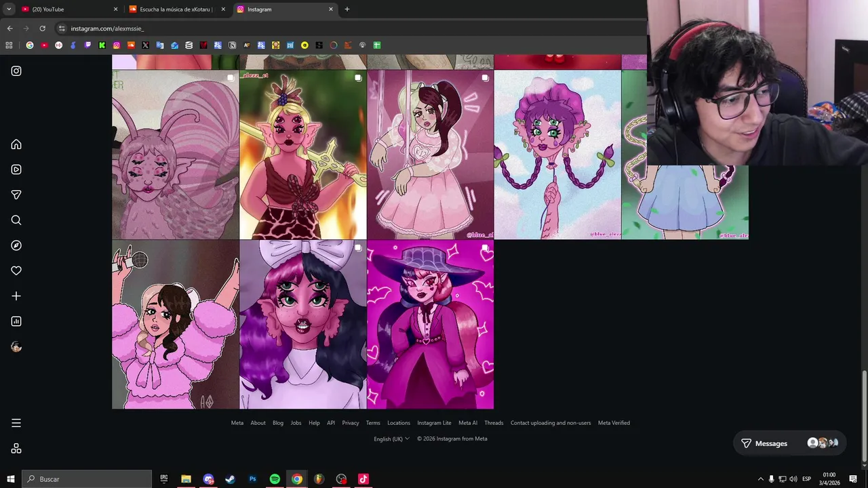This screenshot has width=868, height=488.
Task: Open profile avatar in Instagram sidebar
Action: pos(16,346)
